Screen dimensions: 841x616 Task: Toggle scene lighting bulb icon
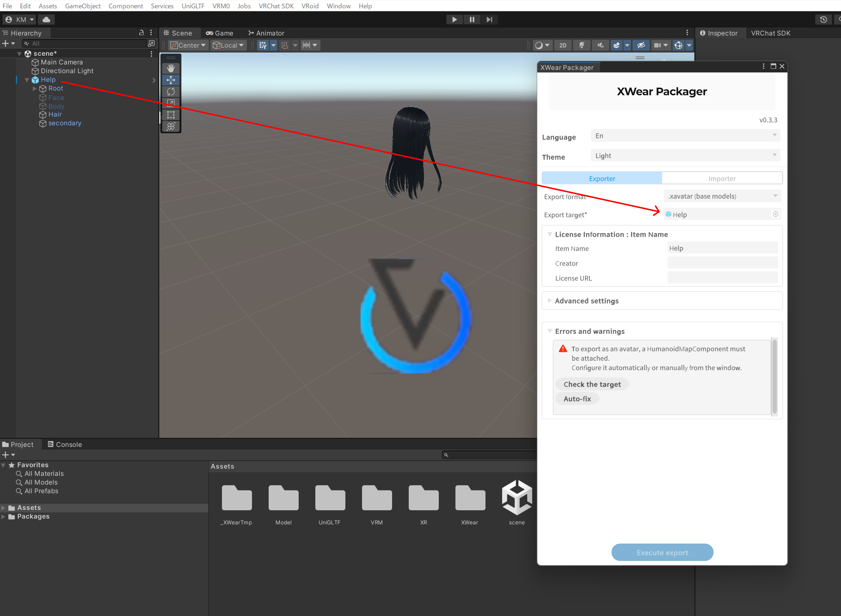tap(582, 45)
